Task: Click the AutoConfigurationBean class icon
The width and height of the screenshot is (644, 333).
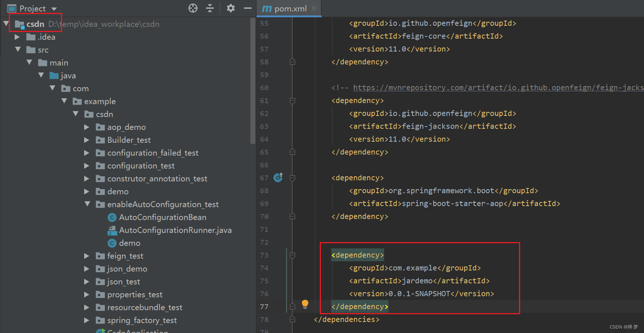Action: pos(112,217)
